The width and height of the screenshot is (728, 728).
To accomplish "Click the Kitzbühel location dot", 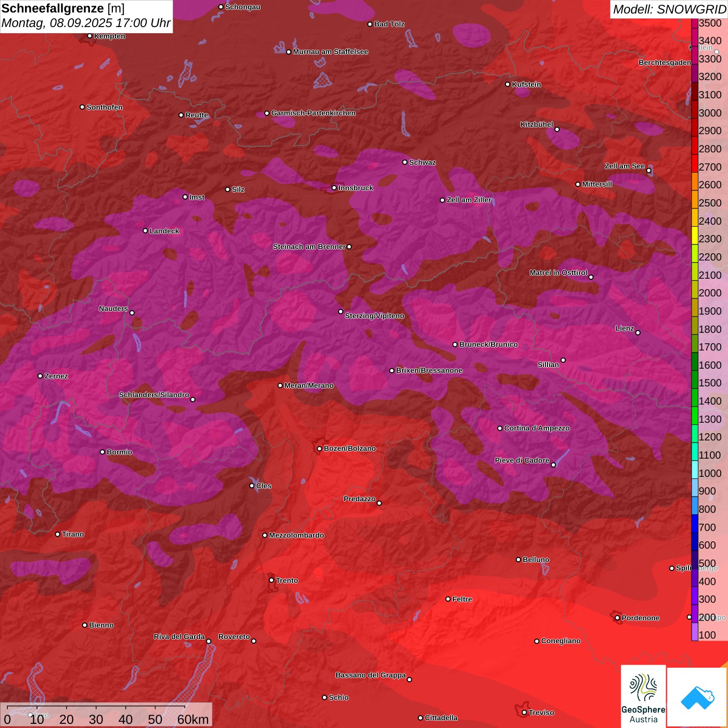I will point(557,129).
